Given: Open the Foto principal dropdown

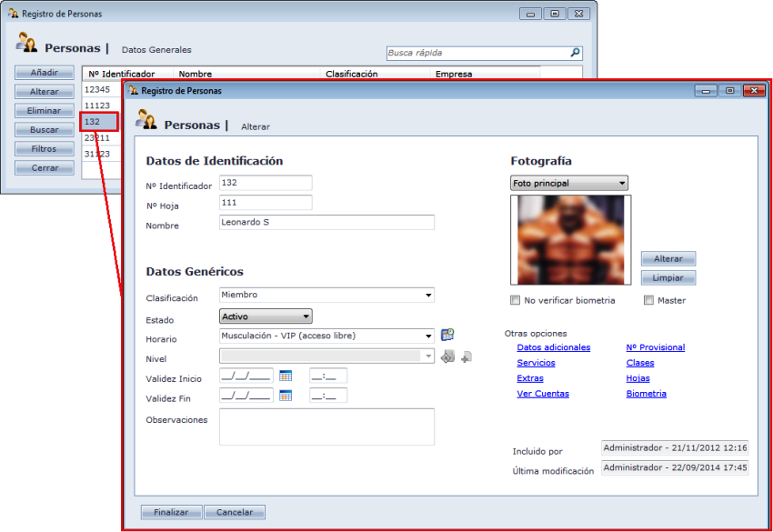Looking at the screenshot, I should 622,184.
